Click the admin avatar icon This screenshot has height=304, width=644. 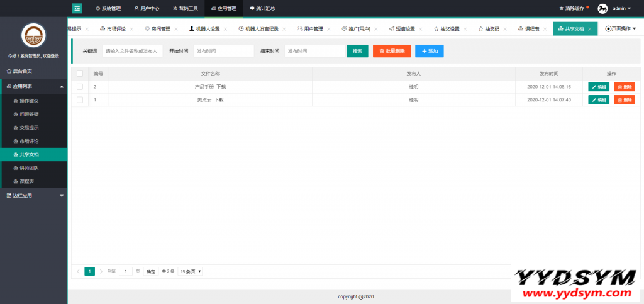[x=602, y=8]
